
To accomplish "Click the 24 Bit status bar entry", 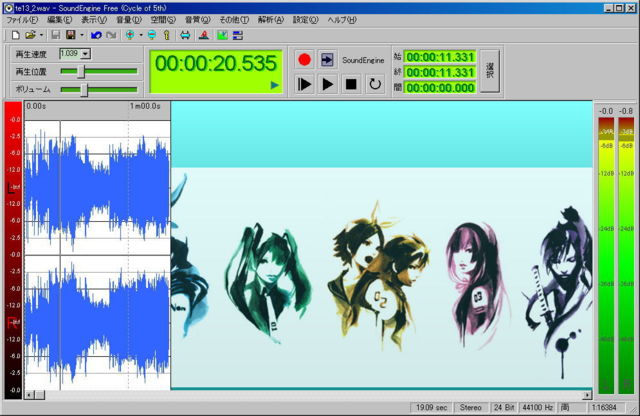I will tap(504, 407).
